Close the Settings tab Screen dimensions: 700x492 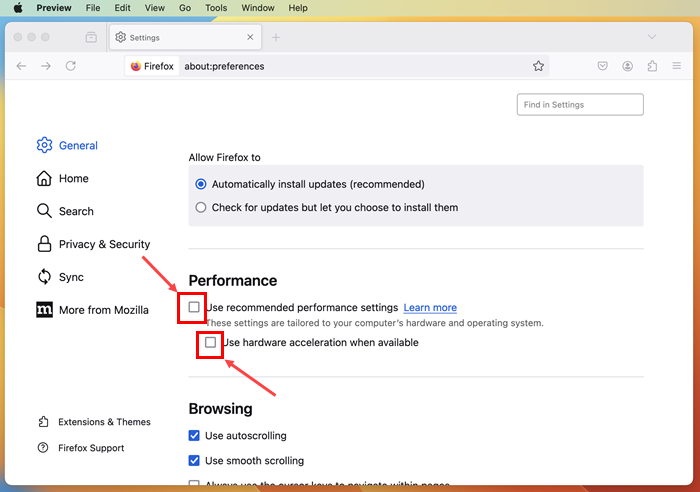[x=250, y=37]
